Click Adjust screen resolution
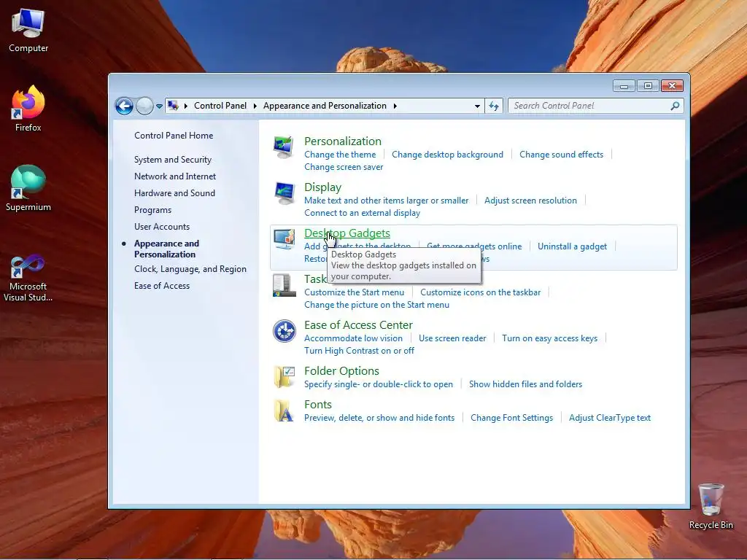Image resolution: width=747 pixels, height=560 pixels. click(x=530, y=201)
